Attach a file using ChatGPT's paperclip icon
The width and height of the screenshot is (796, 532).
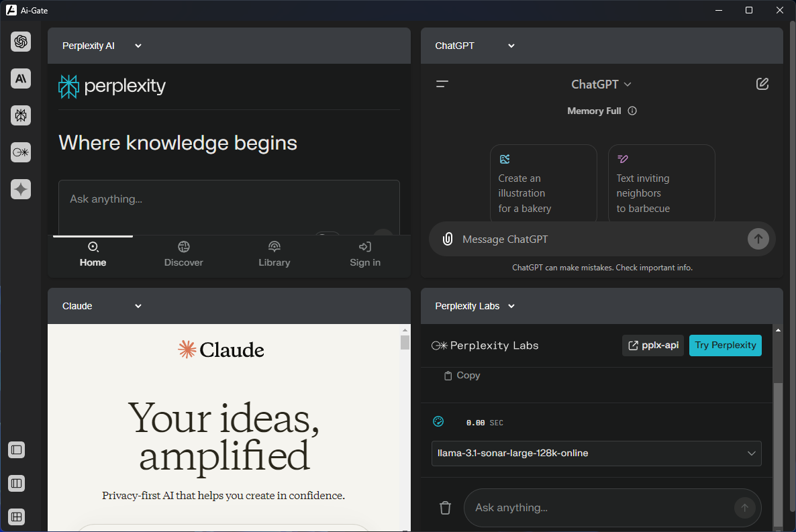coord(447,239)
